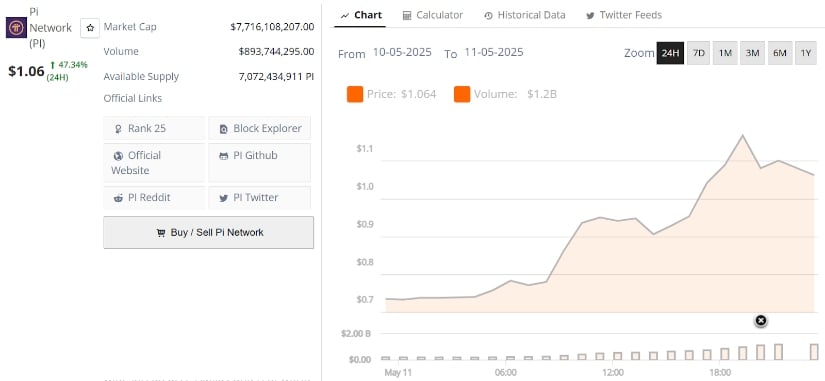The image size is (825, 381).
Task: Select the 1Y zoom range
Action: coord(806,53)
